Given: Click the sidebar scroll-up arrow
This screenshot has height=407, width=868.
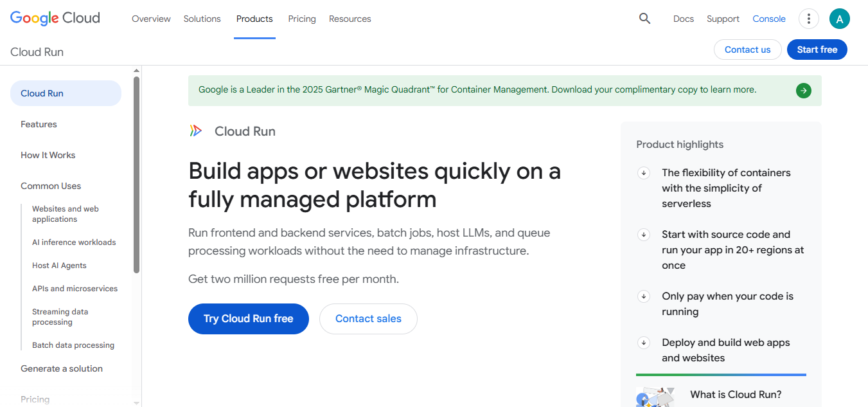Looking at the screenshot, I should (x=136, y=70).
